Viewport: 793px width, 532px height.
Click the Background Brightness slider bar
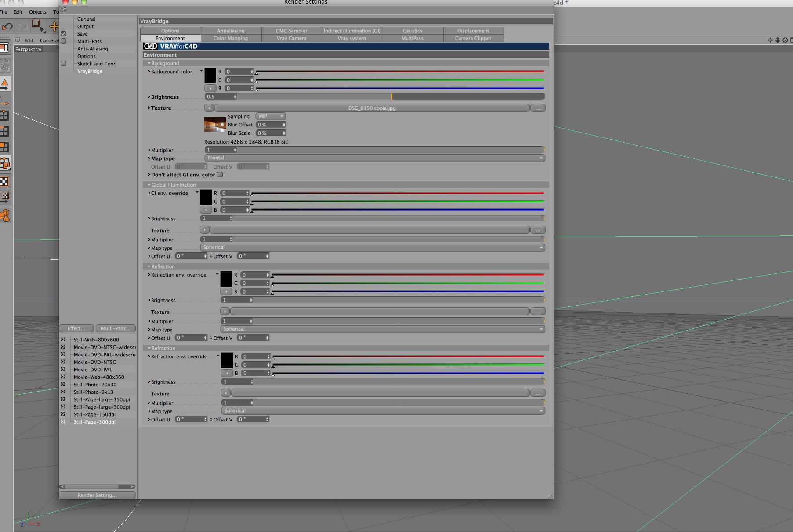(x=391, y=97)
